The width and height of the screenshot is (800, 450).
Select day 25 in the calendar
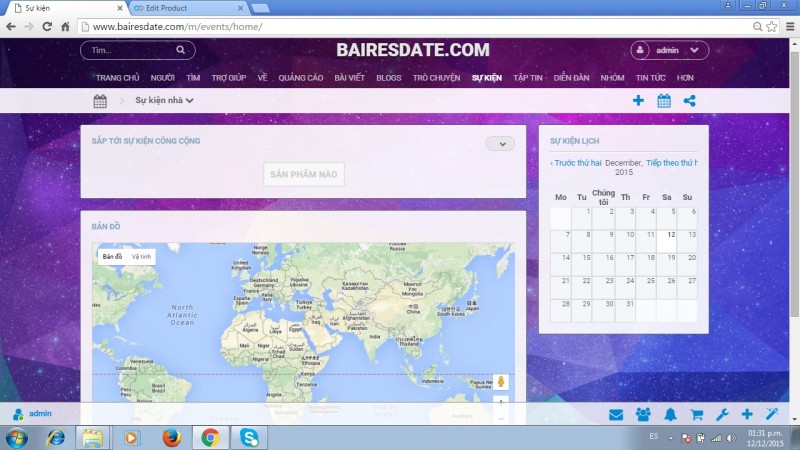(645, 287)
